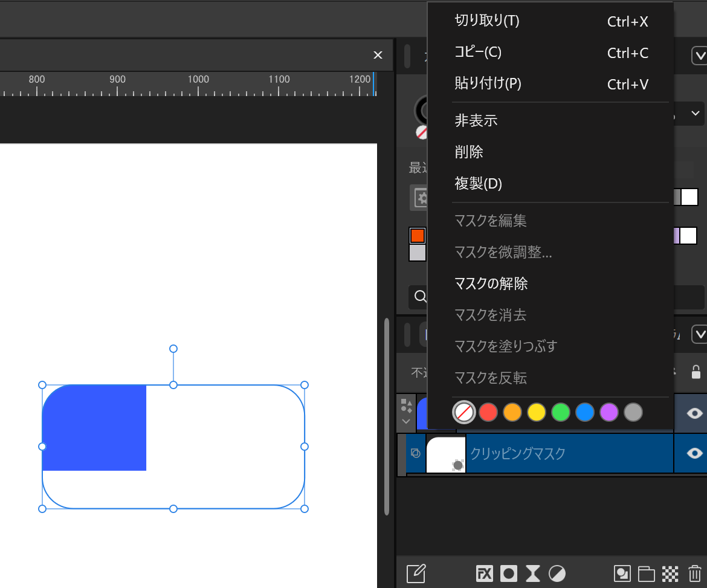The width and height of the screenshot is (707, 588).
Task: Close the document tab with X
Action: click(x=378, y=55)
